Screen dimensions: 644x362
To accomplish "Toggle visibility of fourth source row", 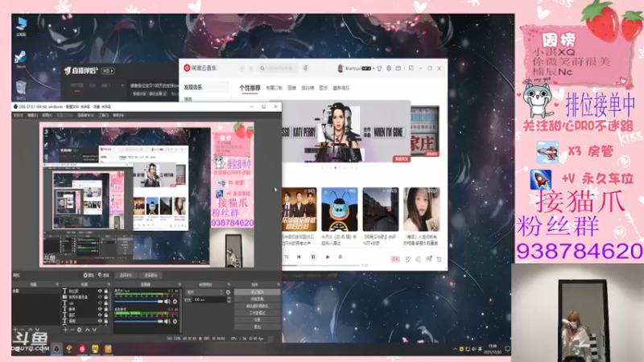I will pyautogui.click(x=100, y=309).
